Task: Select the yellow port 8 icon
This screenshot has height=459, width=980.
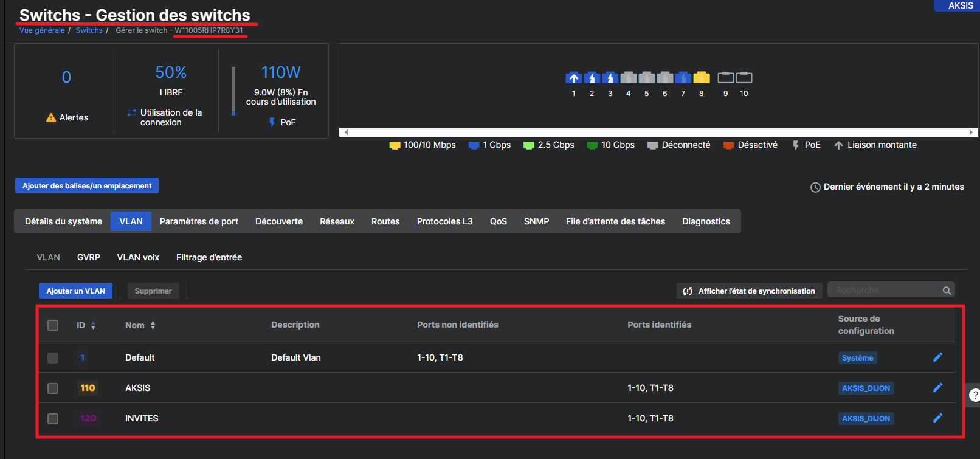Action: click(702, 78)
